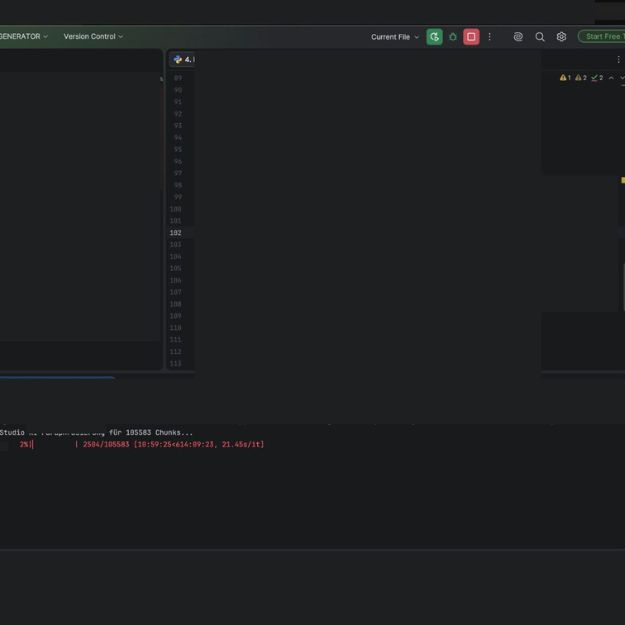
Task: Go to previous highlighted error arrow
Action: coord(611,78)
